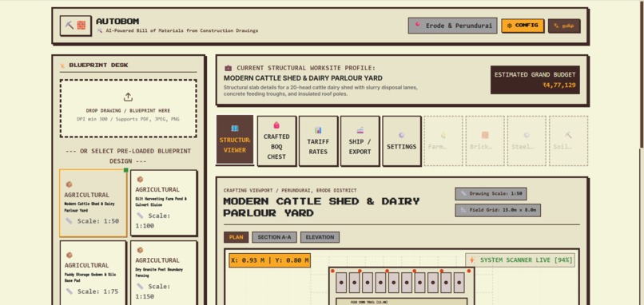Click the crate icon on Dry Granite Post card

[140, 250]
